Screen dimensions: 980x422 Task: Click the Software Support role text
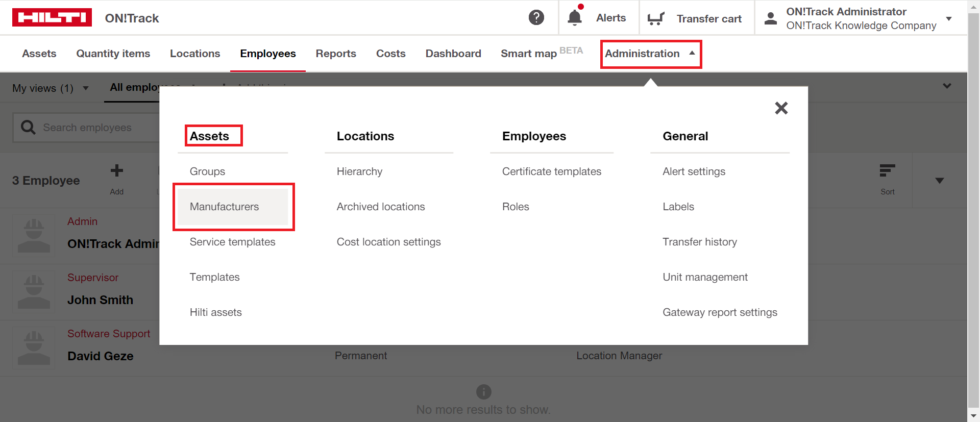tap(109, 334)
